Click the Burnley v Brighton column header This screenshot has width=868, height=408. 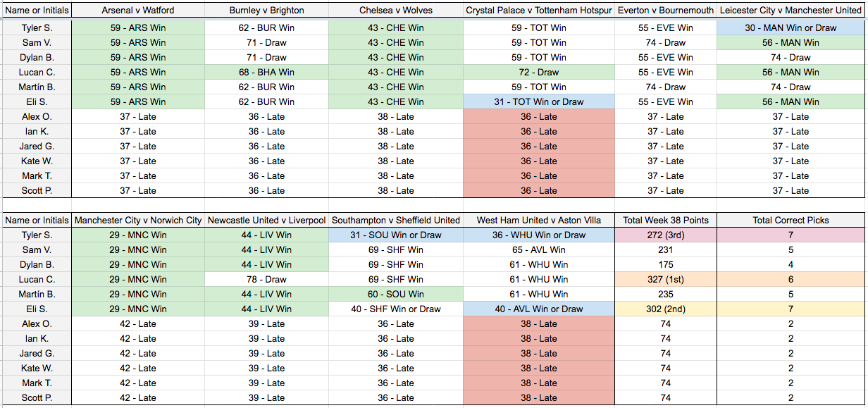coord(266,11)
